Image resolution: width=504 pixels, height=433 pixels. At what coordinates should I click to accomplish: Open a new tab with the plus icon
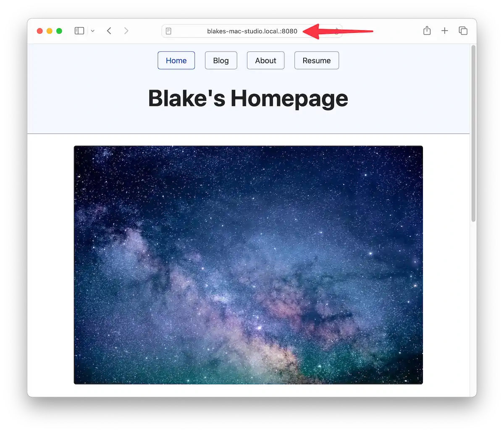click(444, 31)
